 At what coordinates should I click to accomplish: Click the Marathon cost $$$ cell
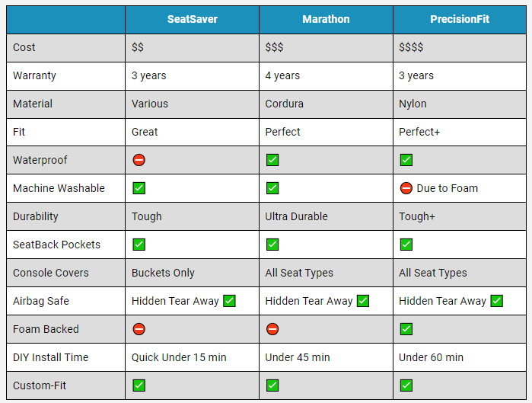[326, 47]
